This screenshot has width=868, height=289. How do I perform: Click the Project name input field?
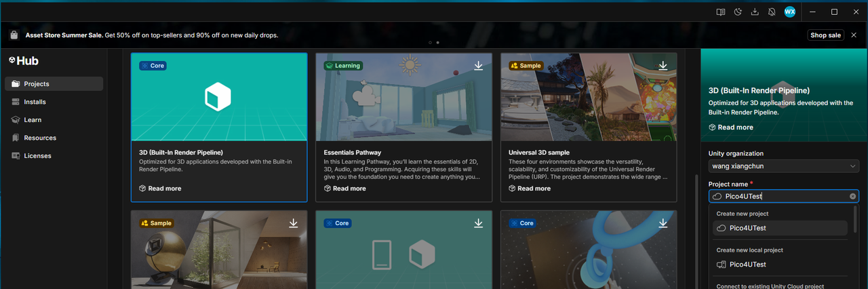pos(784,196)
